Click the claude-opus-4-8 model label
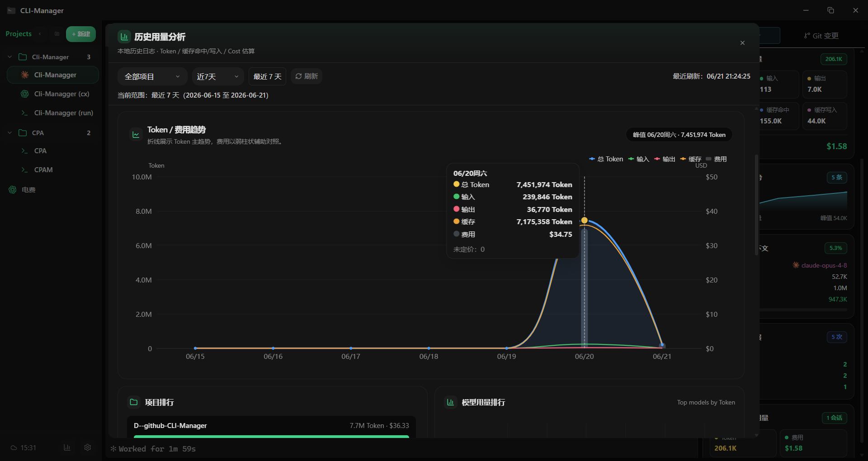868x461 pixels. pyautogui.click(x=824, y=265)
